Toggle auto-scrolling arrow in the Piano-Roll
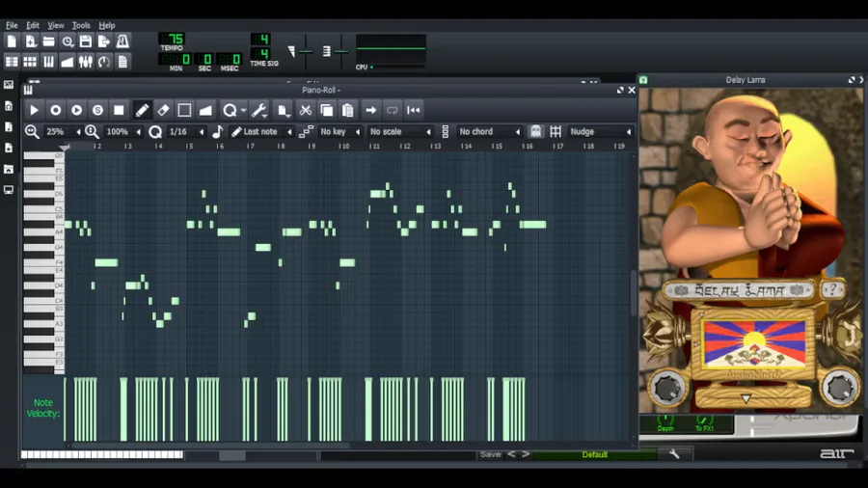 [x=371, y=110]
